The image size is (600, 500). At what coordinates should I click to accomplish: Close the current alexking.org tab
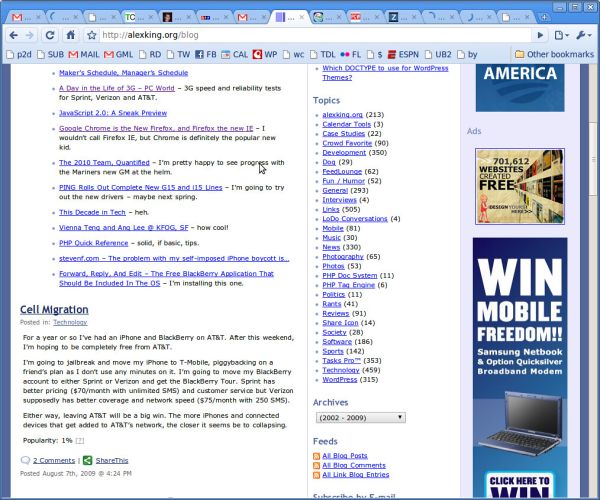(x=302, y=17)
